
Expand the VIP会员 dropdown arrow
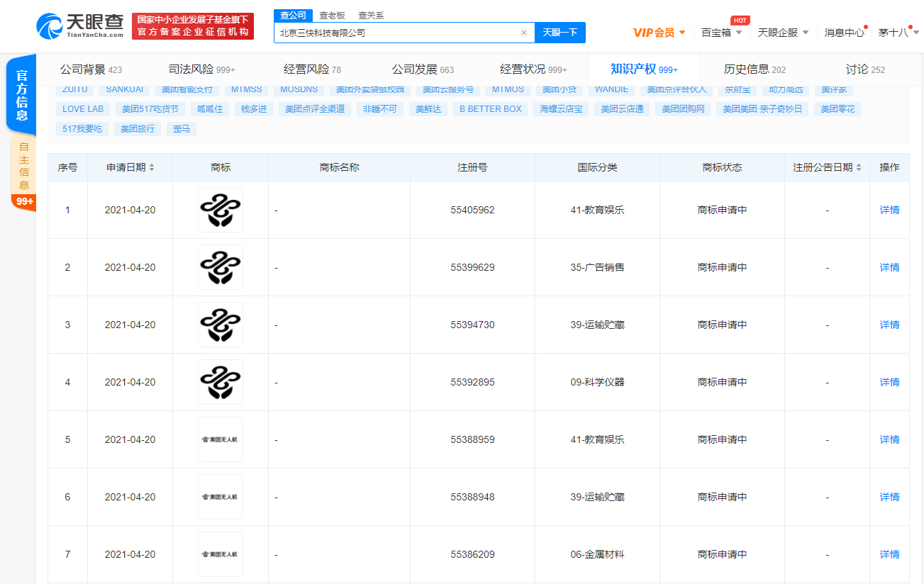682,32
